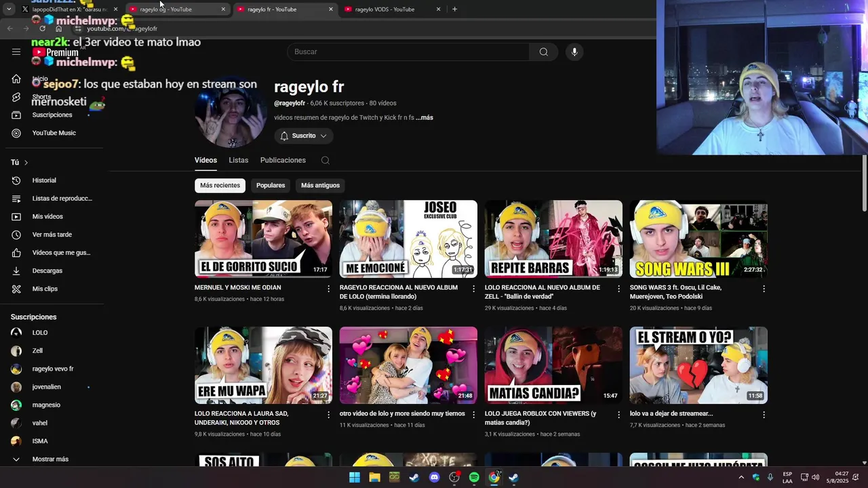
Task: Close the rageylo fr browser tab
Action: pyautogui.click(x=331, y=9)
